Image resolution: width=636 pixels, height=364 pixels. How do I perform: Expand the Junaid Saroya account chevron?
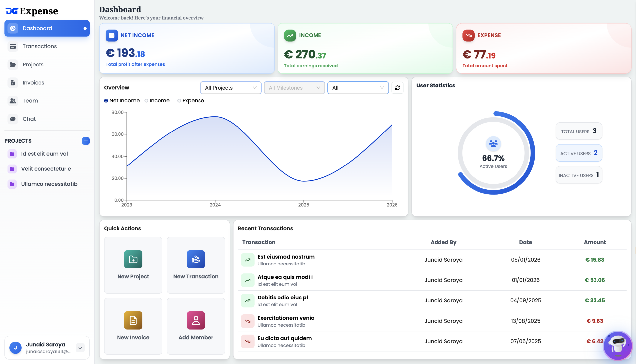click(x=80, y=348)
